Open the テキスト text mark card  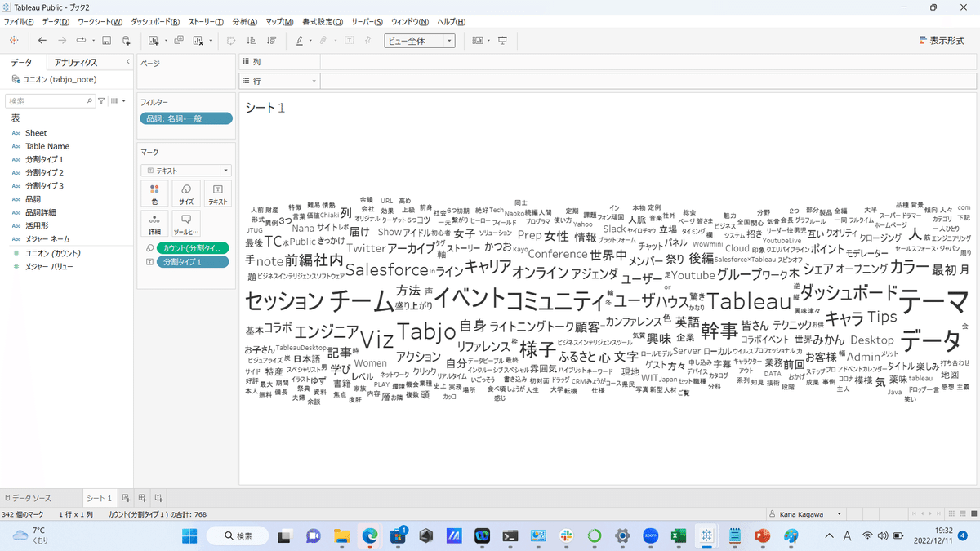click(218, 193)
